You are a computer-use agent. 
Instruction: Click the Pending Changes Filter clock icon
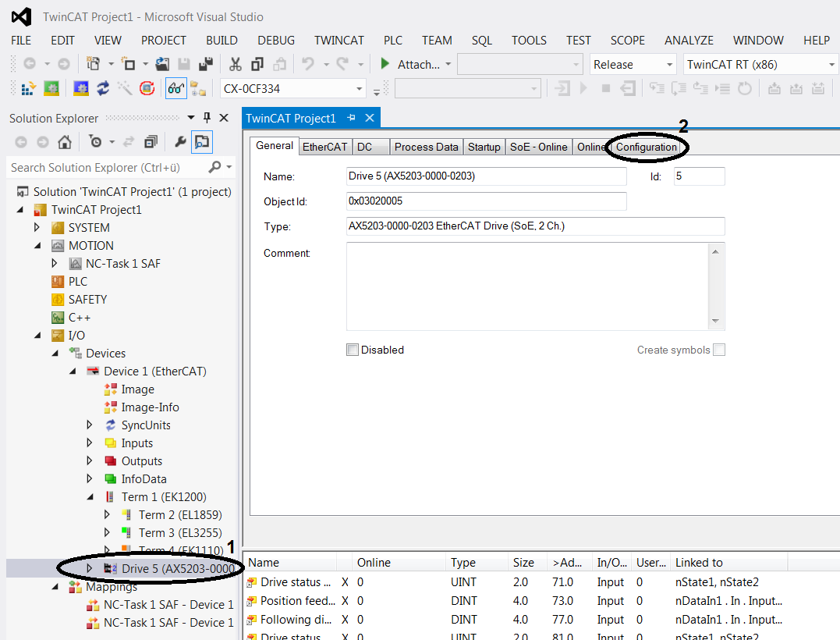[x=95, y=142]
